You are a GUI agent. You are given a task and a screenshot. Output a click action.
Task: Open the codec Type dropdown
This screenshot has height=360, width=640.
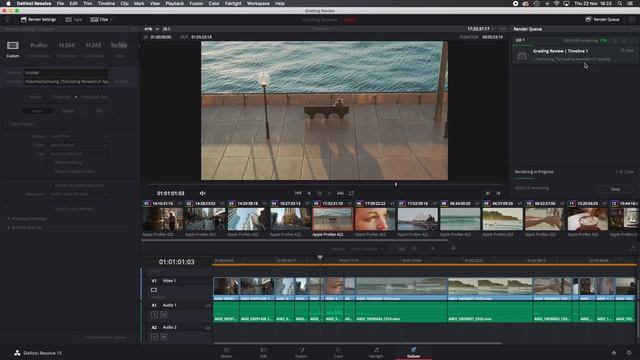pyautogui.click(x=79, y=154)
